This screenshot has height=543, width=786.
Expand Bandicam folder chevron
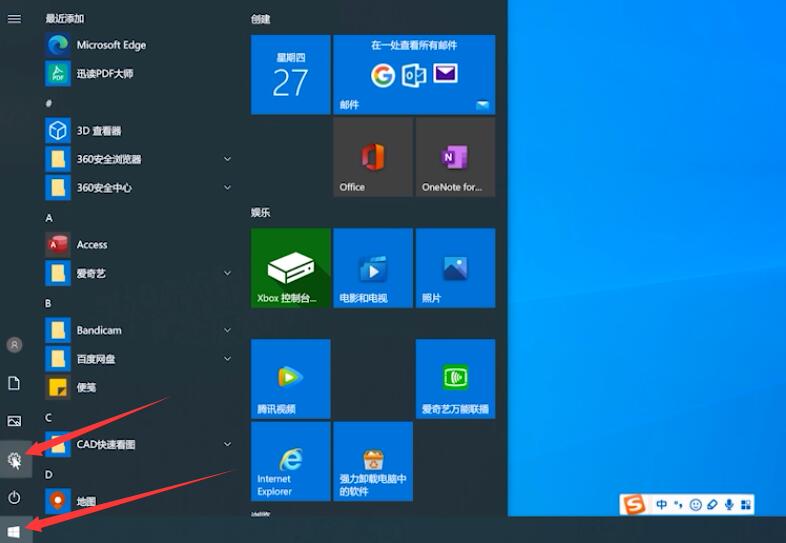coord(227,330)
